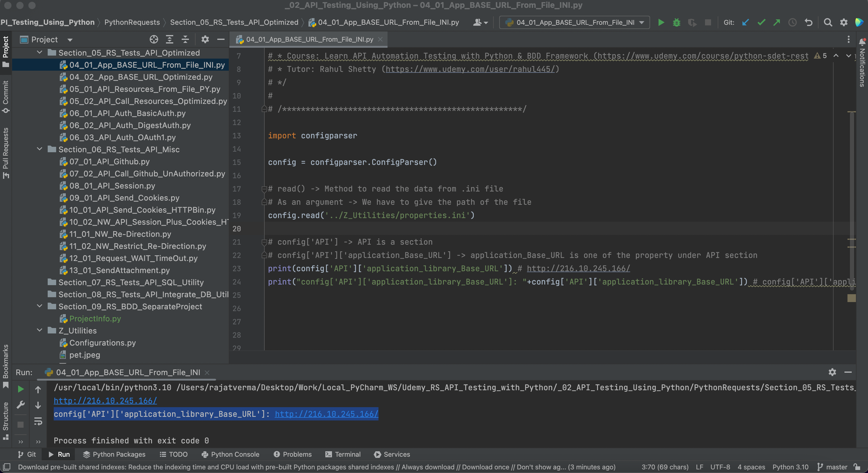Click UTF-8 encoding in status bar

tap(720, 467)
